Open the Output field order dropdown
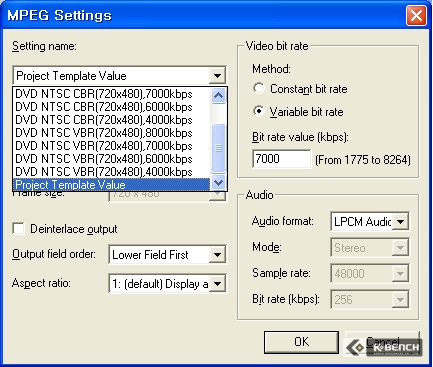This screenshot has height=367, width=433. point(217,255)
